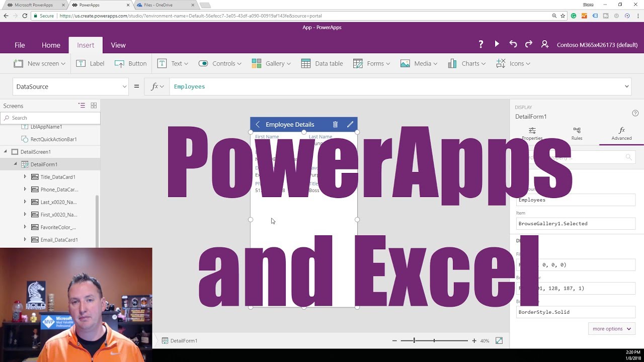Open the Media dropdown

pyautogui.click(x=419, y=63)
